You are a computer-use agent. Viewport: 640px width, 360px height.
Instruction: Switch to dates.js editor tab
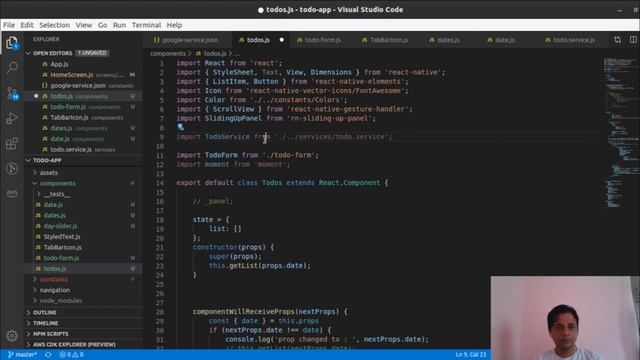coord(444,40)
